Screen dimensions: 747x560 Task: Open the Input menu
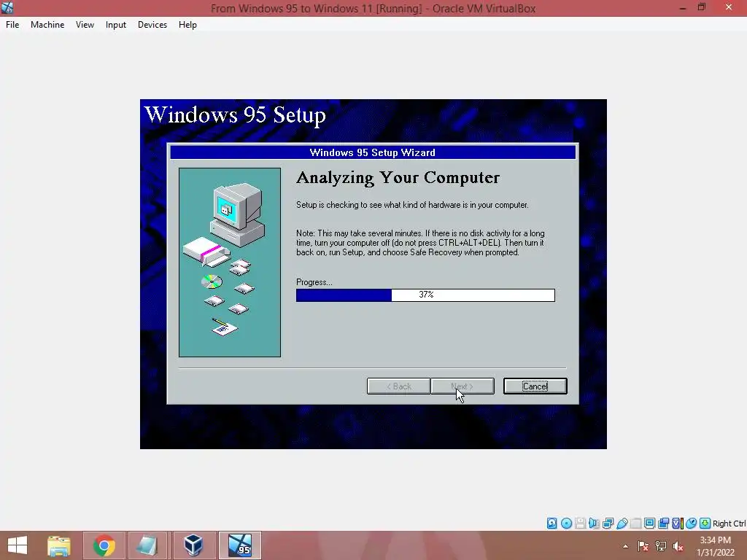[116, 25]
